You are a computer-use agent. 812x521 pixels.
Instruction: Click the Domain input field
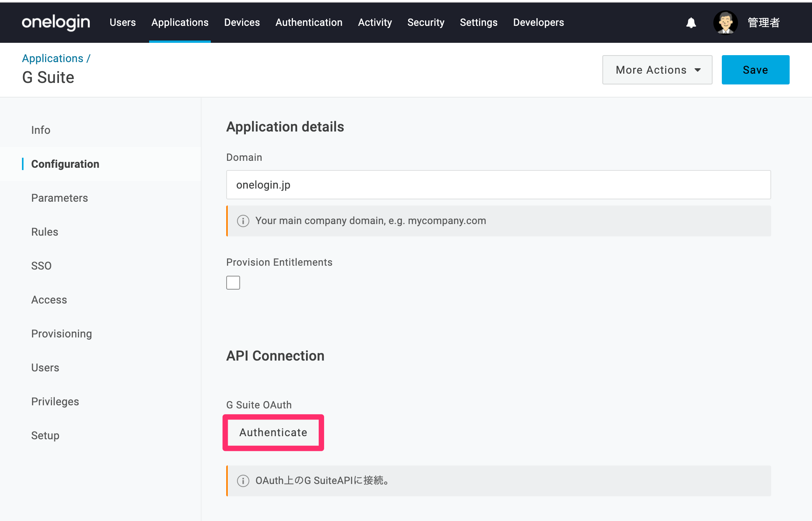498,185
